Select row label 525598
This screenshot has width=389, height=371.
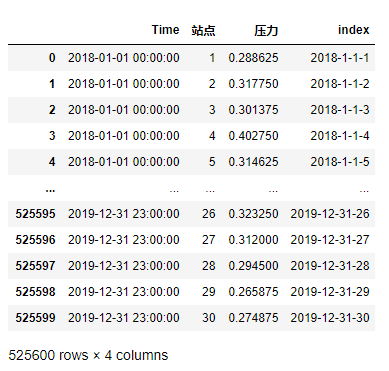[x=35, y=292]
